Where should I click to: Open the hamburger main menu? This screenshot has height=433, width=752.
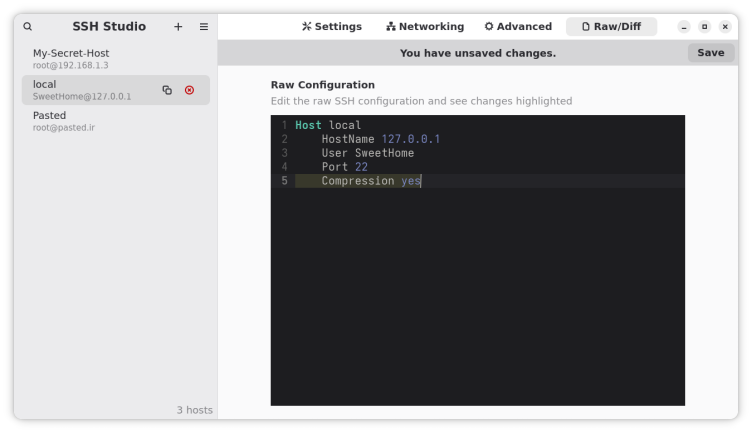(204, 27)
